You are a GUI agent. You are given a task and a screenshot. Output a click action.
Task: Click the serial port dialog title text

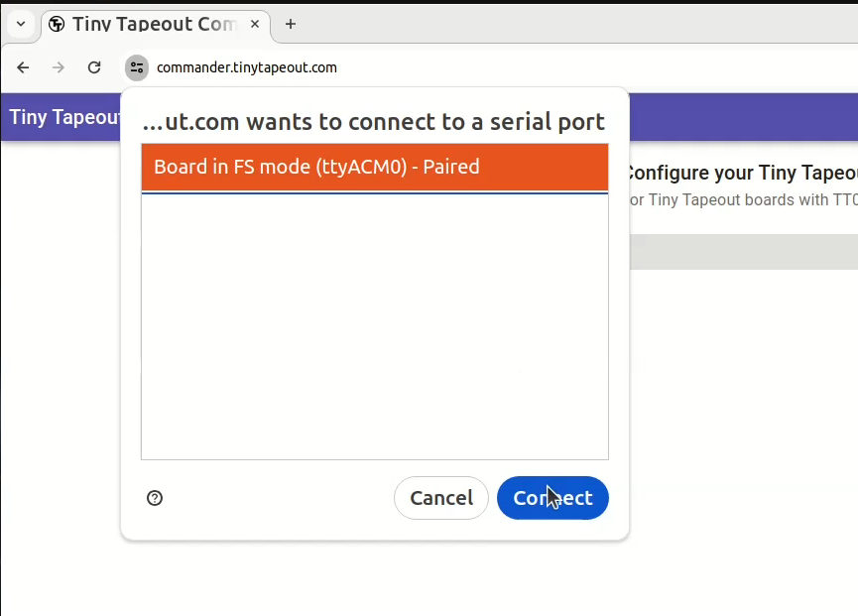374,121
